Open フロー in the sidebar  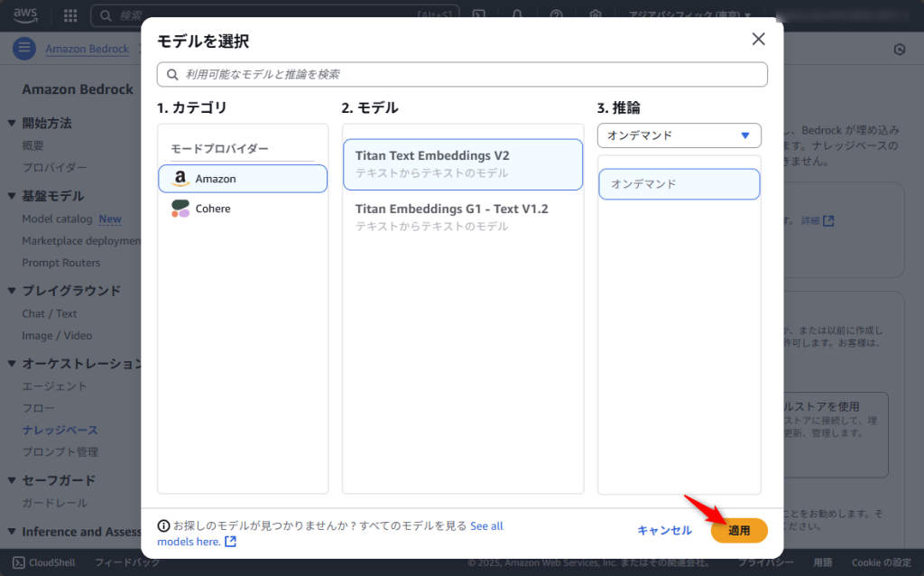click(38, 408)
